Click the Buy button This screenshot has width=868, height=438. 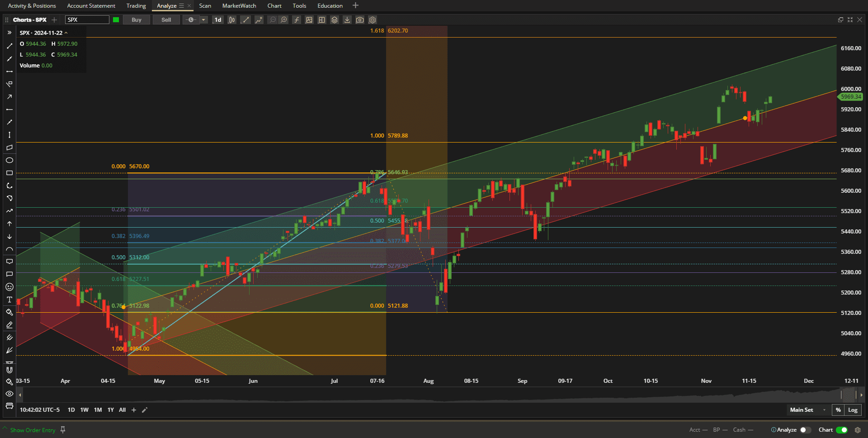(137, 20)
